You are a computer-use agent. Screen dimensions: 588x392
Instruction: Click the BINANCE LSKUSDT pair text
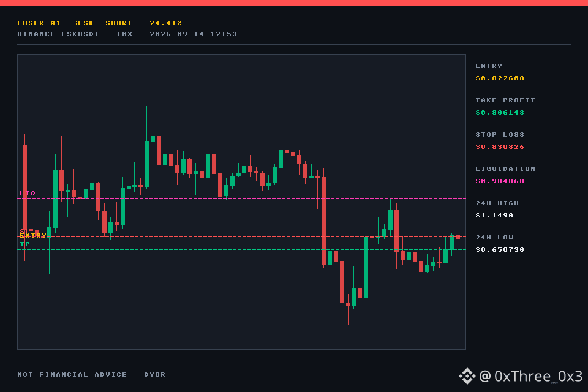pos(58,34)
